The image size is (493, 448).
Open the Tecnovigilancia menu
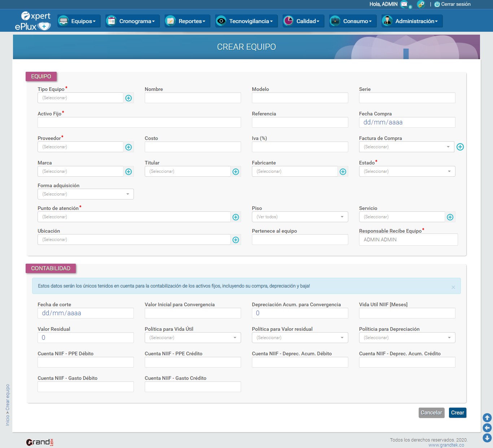pyautogui.click(x=247, y=21)
